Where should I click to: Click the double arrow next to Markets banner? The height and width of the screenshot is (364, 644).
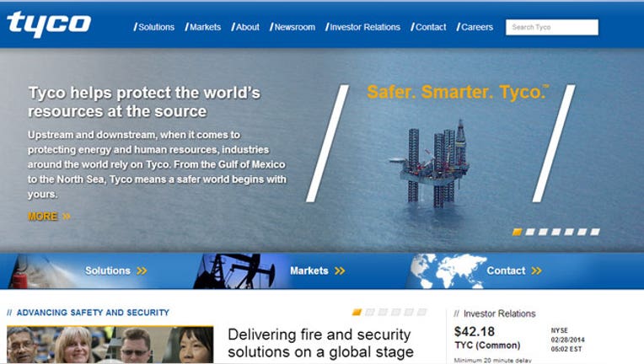(340, 270)
